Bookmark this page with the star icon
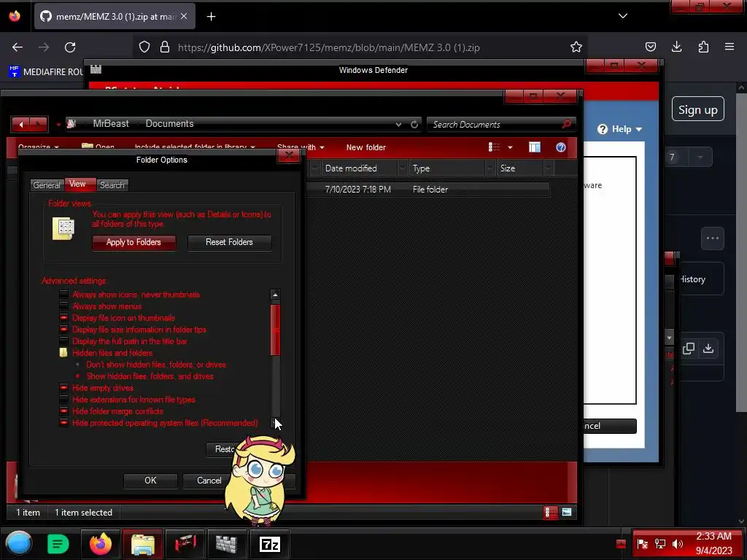 click(576, 47)
